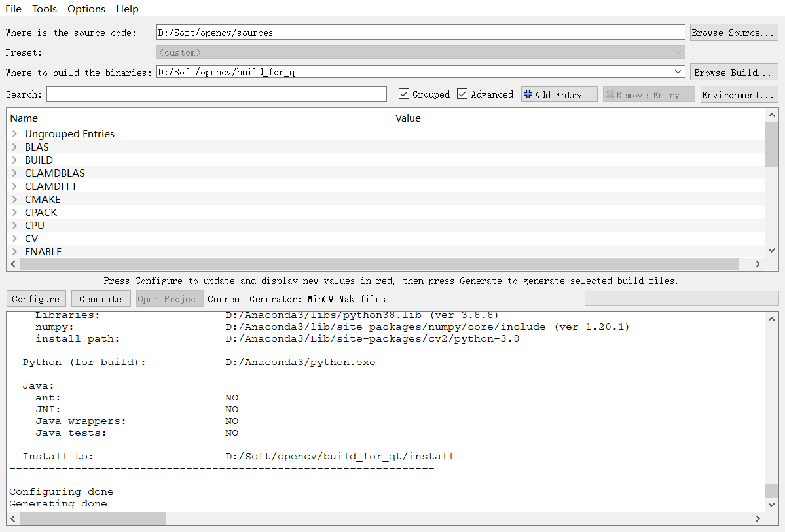The image size is (785, 532).
Task: Open the Options menu
Action: point(86,9)
